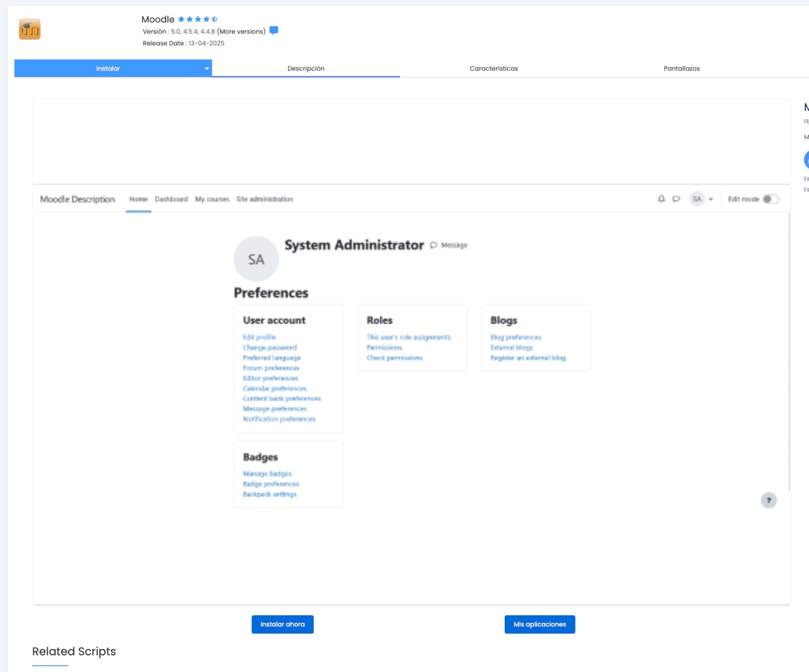The image size is (809, 672).
Task: Open Forum preferences link
Action: tap(271, 368)
